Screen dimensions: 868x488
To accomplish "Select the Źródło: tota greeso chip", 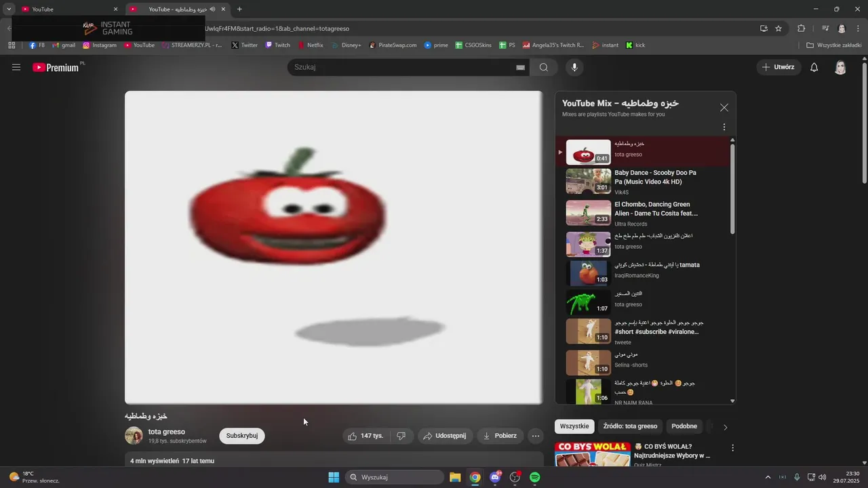I will 630,426.
